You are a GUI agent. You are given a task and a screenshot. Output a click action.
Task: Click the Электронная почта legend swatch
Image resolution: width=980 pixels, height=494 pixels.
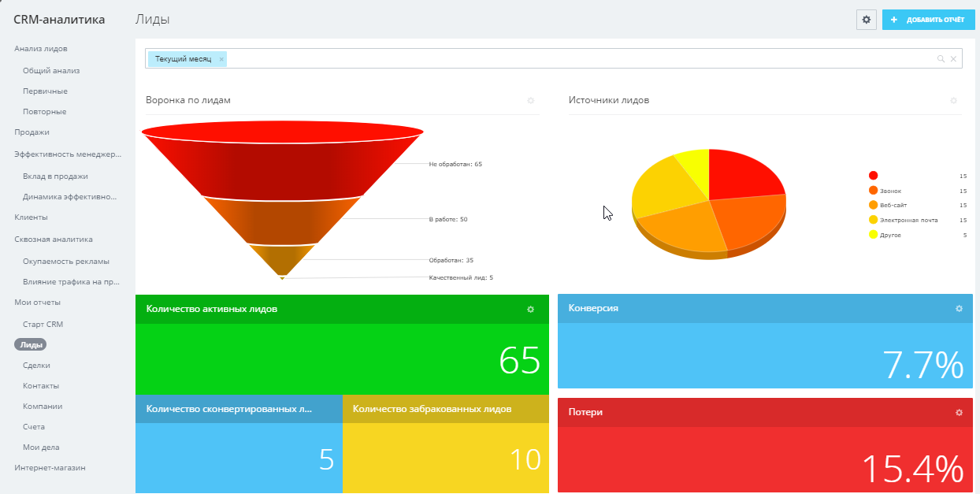click(873, 220)
